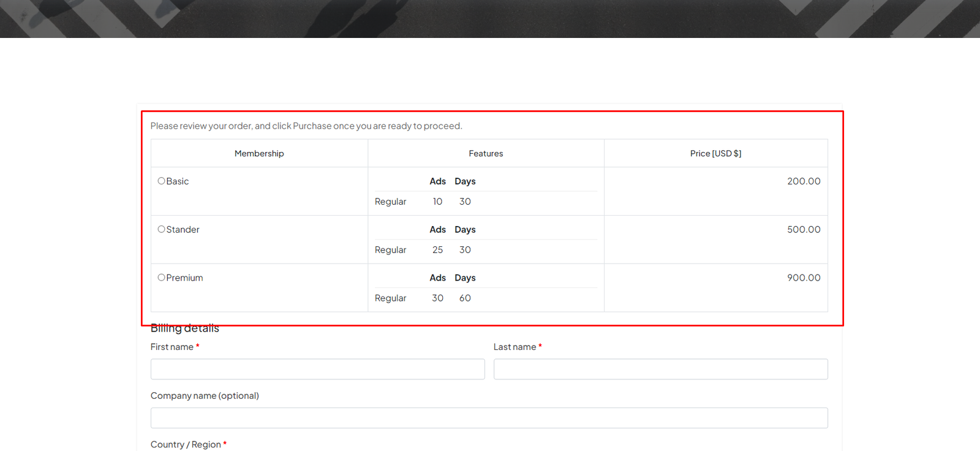Choose the Stander membership radio button

(161, 229)
